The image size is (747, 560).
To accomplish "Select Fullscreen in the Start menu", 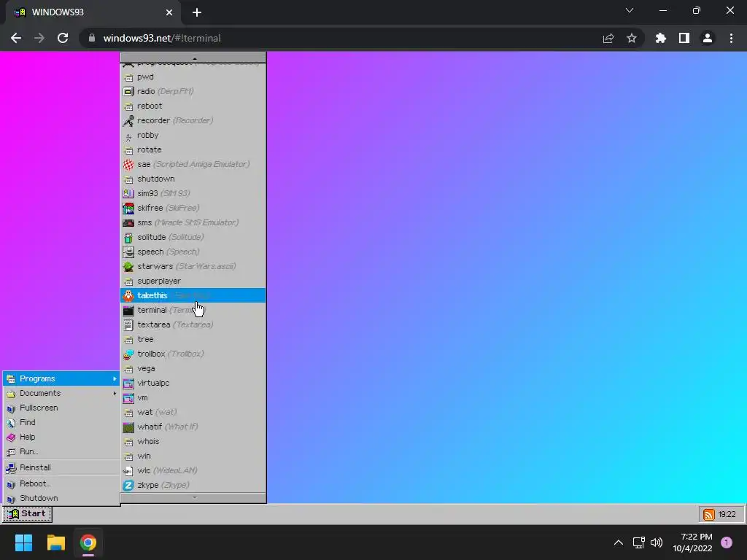I will [x=61, y=408].
